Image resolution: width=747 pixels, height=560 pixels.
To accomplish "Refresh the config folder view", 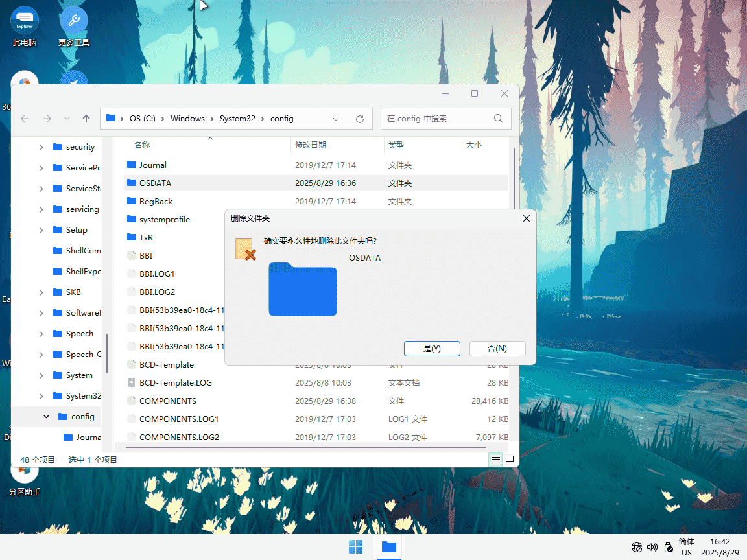I will tap(360, 119).
